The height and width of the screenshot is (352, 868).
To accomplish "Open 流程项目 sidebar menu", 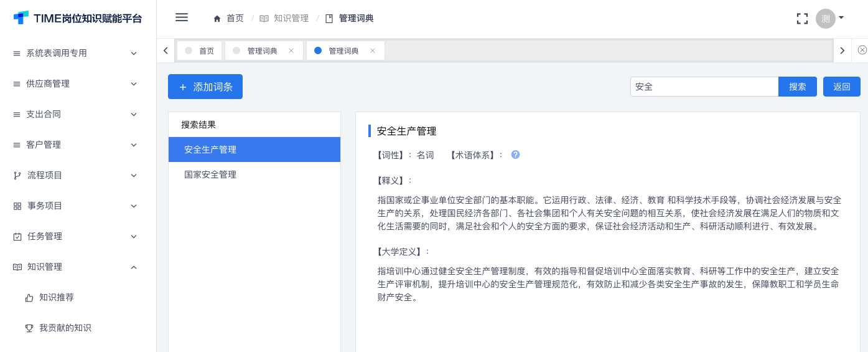I will 78,175.
